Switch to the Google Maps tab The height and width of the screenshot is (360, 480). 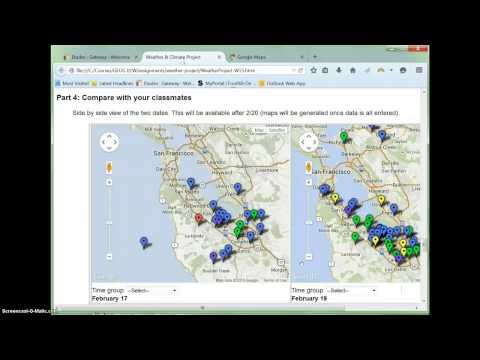(x=267, y=57)
